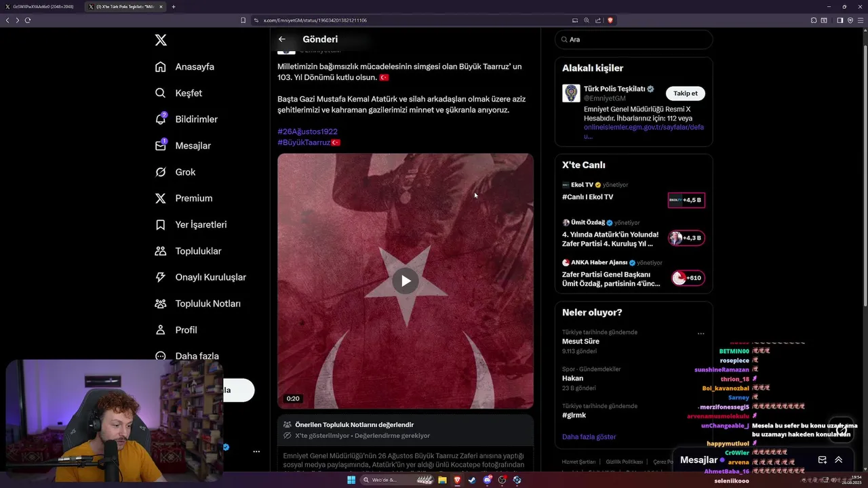Open the browser hamburger menu
This screenshot has height=488, width=868.
[x=861, y=20]
